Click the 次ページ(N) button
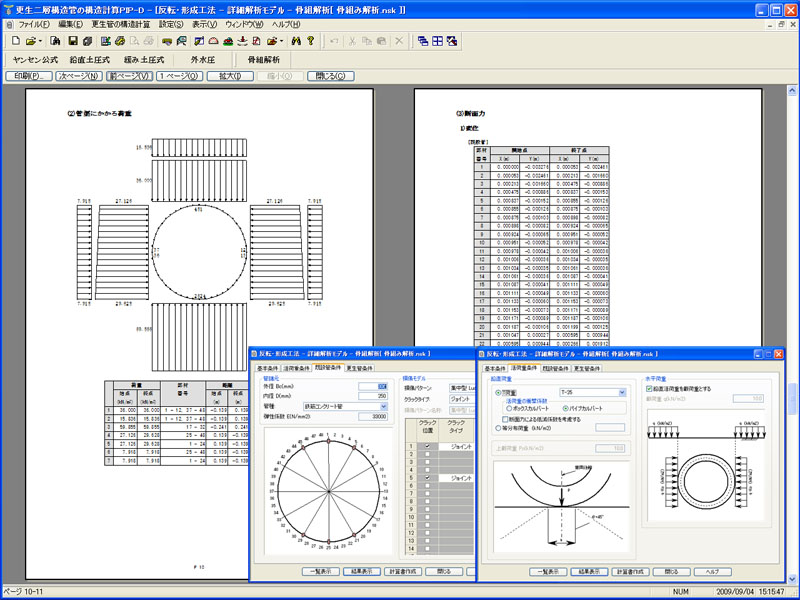The image size is (800, 600). [x=78, y=76]
